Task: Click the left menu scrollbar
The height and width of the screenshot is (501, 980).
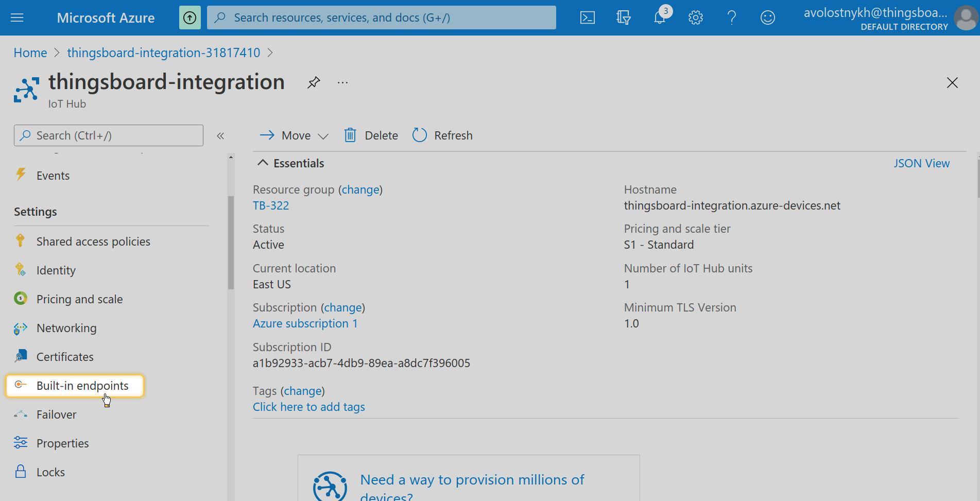Action: coord(231,242)
